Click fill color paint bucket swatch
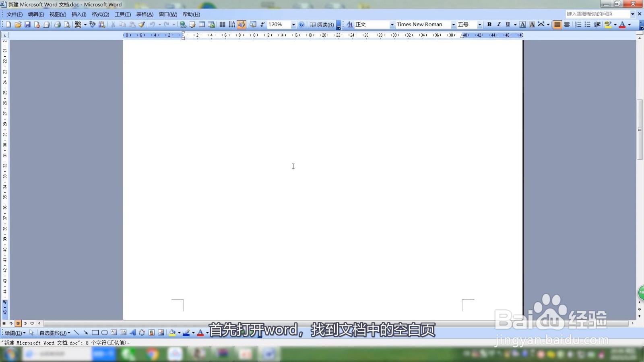The width and height of the screenshot is (644, 362). 172,333
